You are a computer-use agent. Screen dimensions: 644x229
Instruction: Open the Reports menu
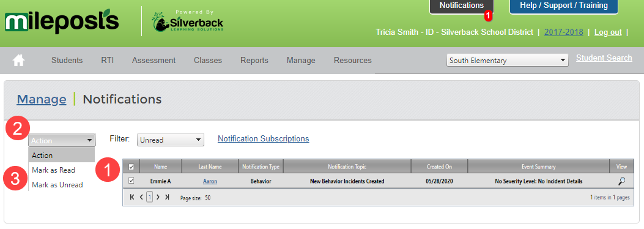(x=254, y=61)
